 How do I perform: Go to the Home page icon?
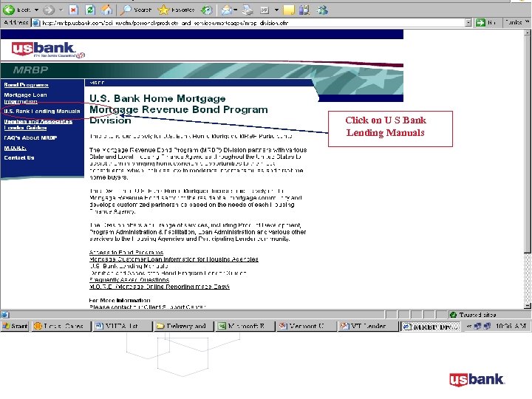[x=106, y=10]
